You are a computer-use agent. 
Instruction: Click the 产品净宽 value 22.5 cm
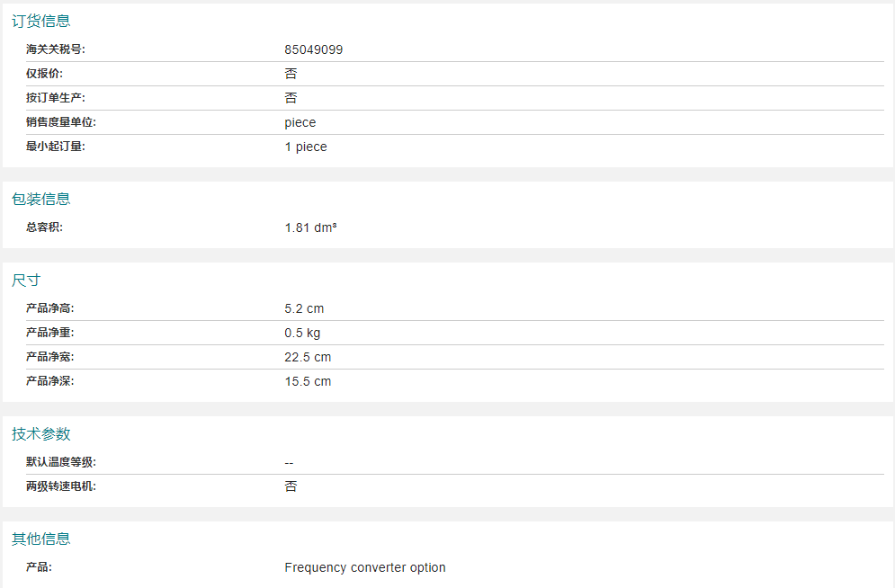click(308, 357)
